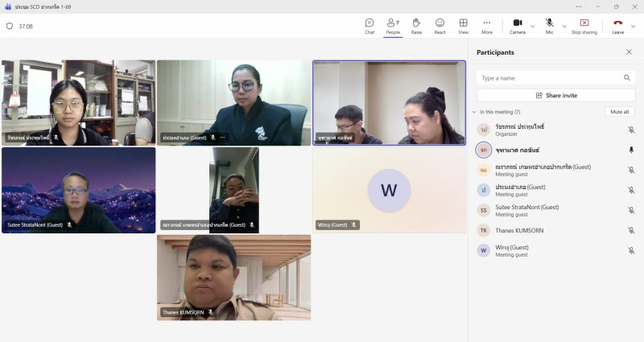Screen dimensions: 644x342
Task: Expand the Camera options dropdown arrow
Action: pos(532,26)
